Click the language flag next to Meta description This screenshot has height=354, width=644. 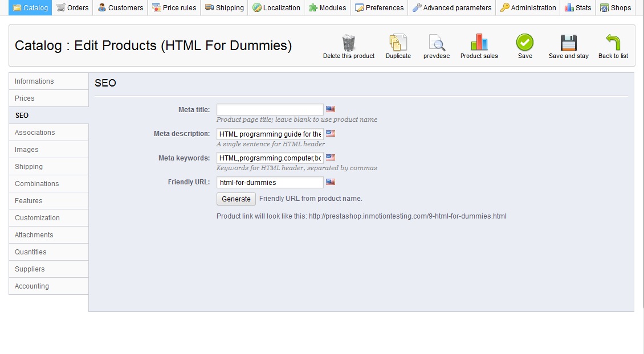[x=331, y=133]
